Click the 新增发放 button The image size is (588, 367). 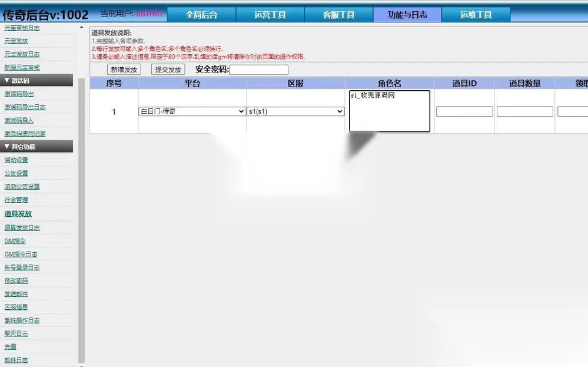pyautogui.click(x=124, y=70)
